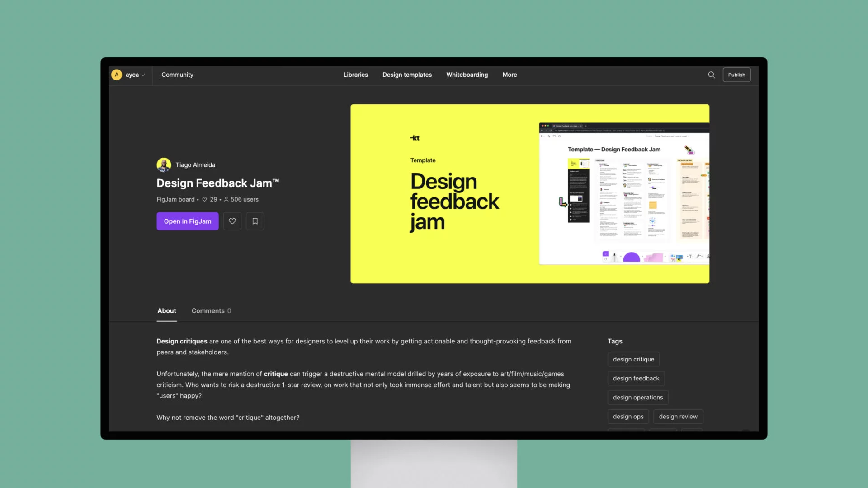Expand the Libraries navigation menu item
Viewport: 868px width, 488px height.
point(355,74)
